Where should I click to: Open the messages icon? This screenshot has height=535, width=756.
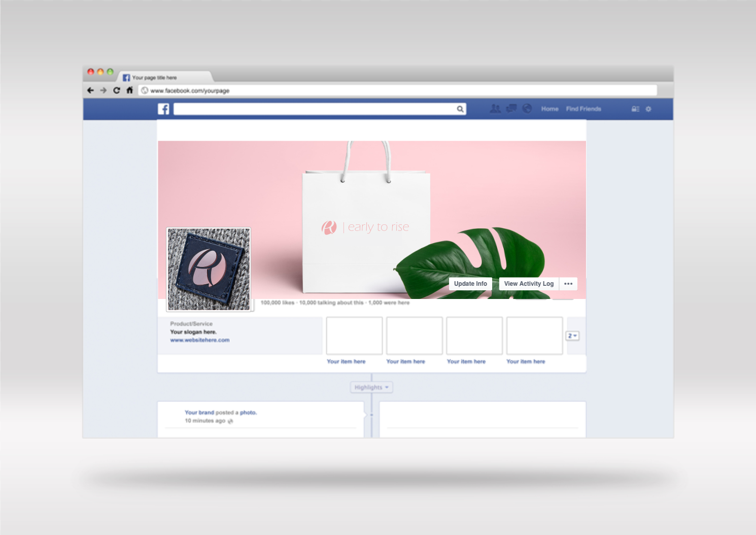pyautogui.click(x=511, y=109)
